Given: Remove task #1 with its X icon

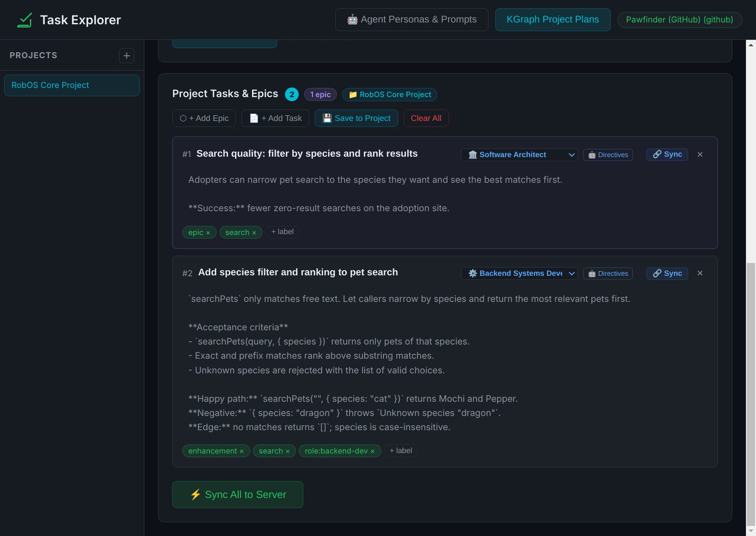Looking at the screenshot, I should [700, 154].
